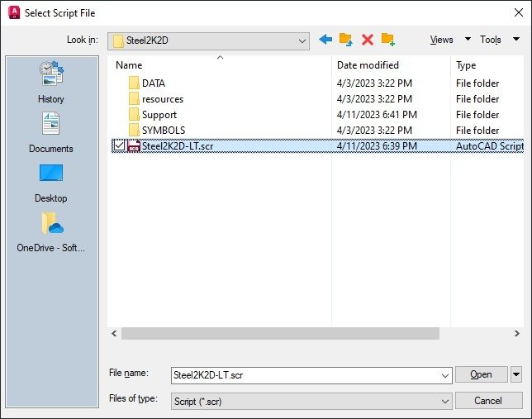Uncheck the Steel2K2D-LT.scr checkbox
The width and height of the screenshot is (532, 419).
coord(119,145)
